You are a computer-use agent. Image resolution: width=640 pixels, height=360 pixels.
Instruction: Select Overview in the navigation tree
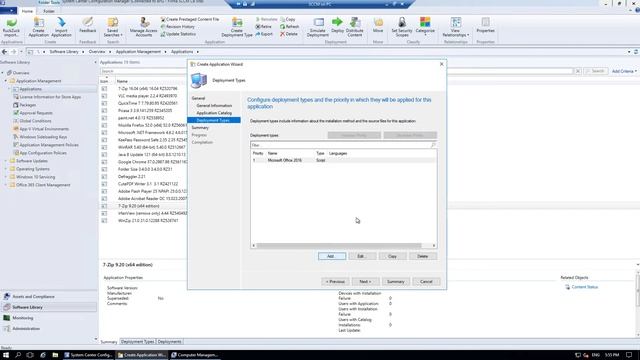20,73
